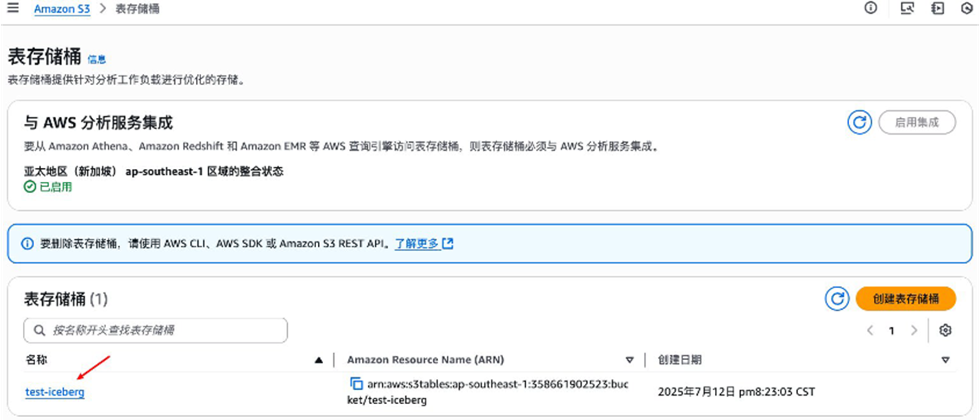Select page 1 in pagination
Viewport: 980px width, 420px height.
click(891, 331)
